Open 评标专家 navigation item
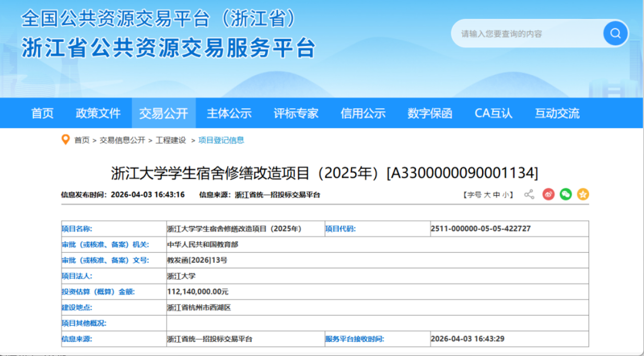 point(296,113)
